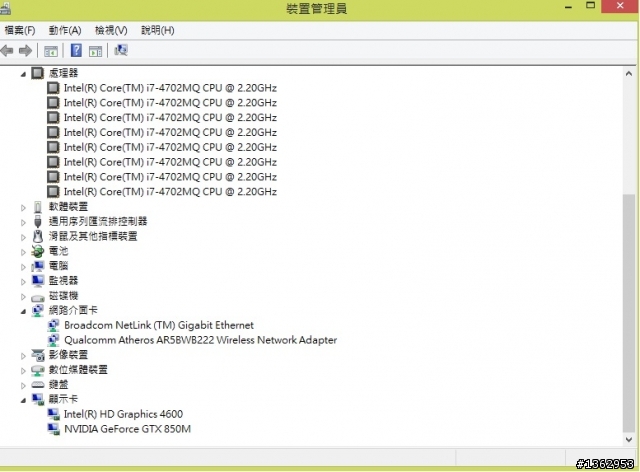Expand the 鍵盤 keyboards tree node
This screenshot has width=640, height=472.
23,385
